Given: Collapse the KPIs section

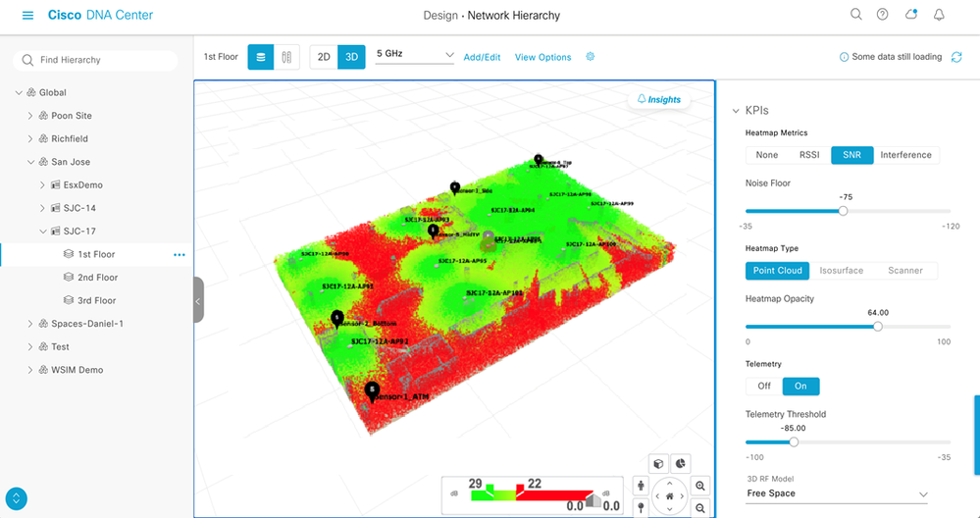Looking at the screenshot, I should (736, 111).
